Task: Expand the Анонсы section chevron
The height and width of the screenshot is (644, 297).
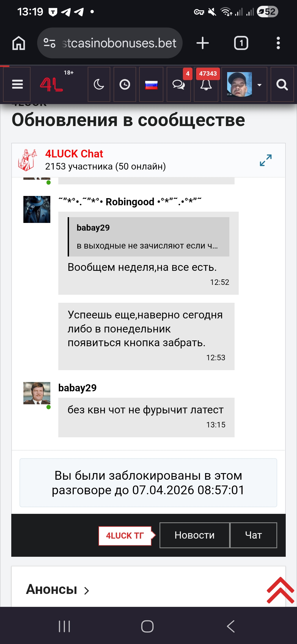Action: [x=87, y=591]
